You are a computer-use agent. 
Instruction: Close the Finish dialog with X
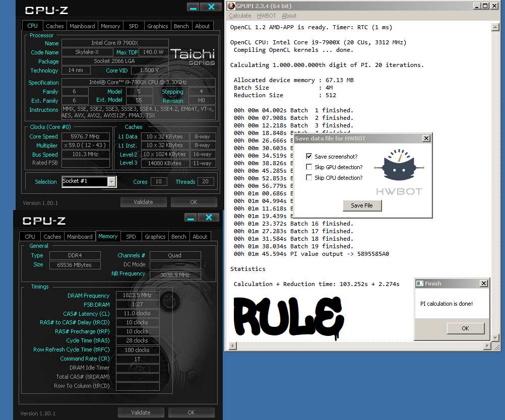tap(483, 283)
